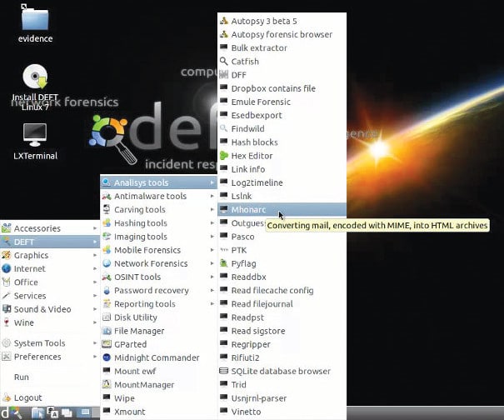Screen dimensions: 504x420
Task: Launch Emule Forensic
Action: point(282,102)
